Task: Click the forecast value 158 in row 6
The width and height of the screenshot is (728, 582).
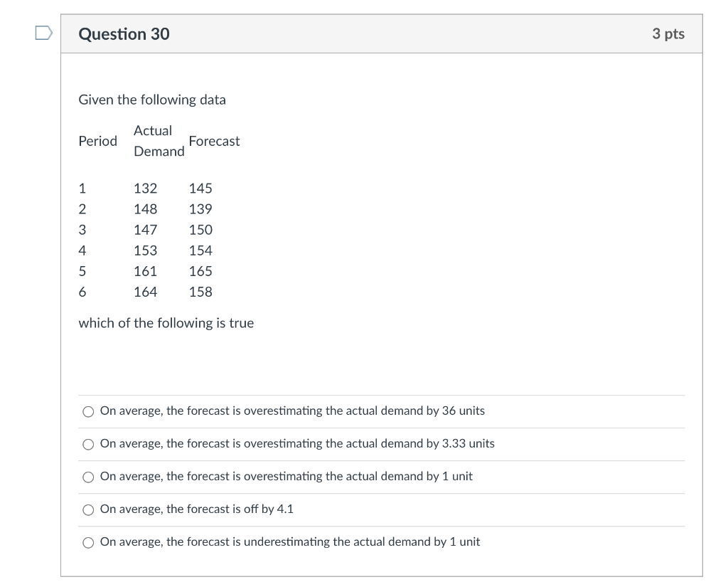Action: click(x=200, y=292)
